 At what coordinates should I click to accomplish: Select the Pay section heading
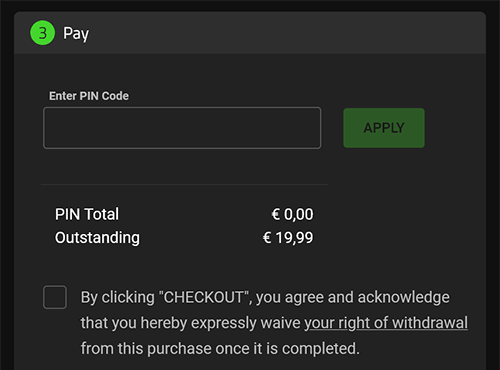[x=76, y=34]
